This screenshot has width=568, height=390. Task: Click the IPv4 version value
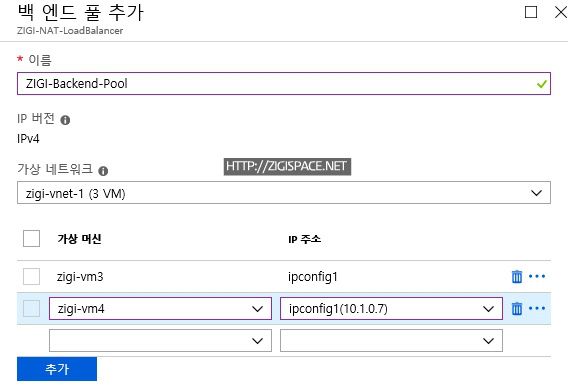coord(28,139)
